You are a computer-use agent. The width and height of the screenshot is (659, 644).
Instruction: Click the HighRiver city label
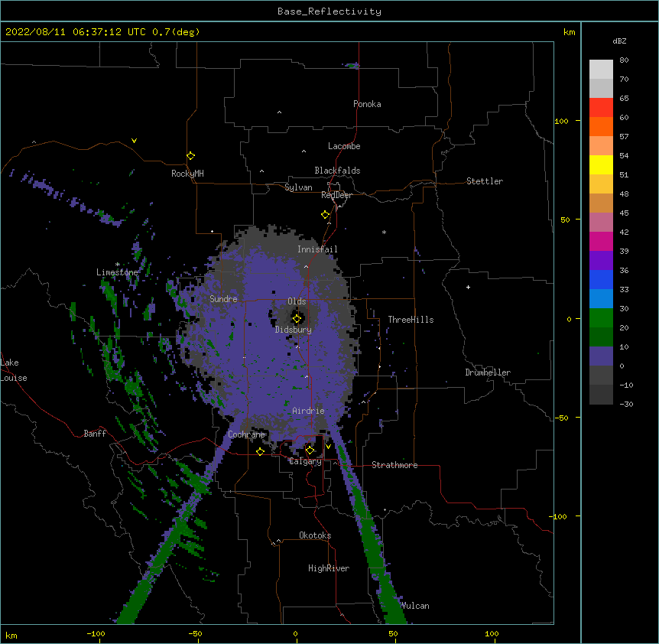coord(329,568)
